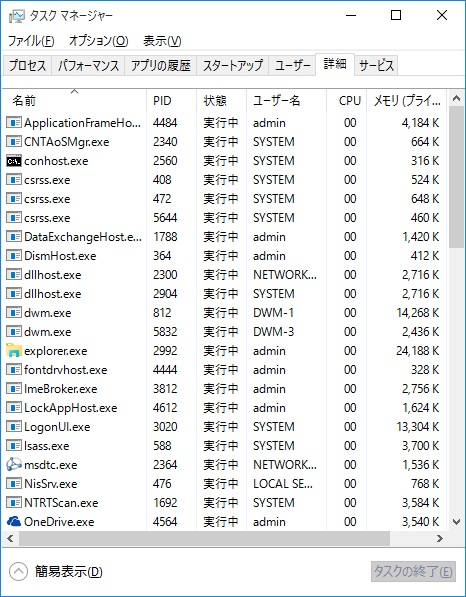Open the ファイル(F) menu

[31, 41]
